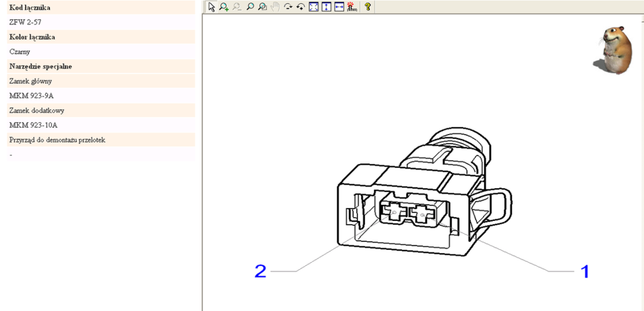Click the zoom in magnifier icon
The height and width of the screenshot is (311, 644).
223,7
